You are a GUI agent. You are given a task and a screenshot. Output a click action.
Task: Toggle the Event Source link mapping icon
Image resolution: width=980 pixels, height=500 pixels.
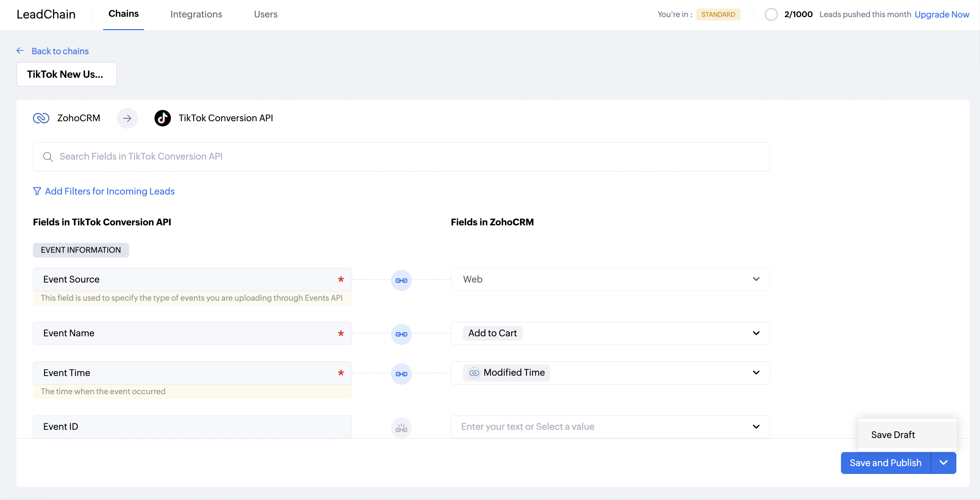tap(401, 280)
